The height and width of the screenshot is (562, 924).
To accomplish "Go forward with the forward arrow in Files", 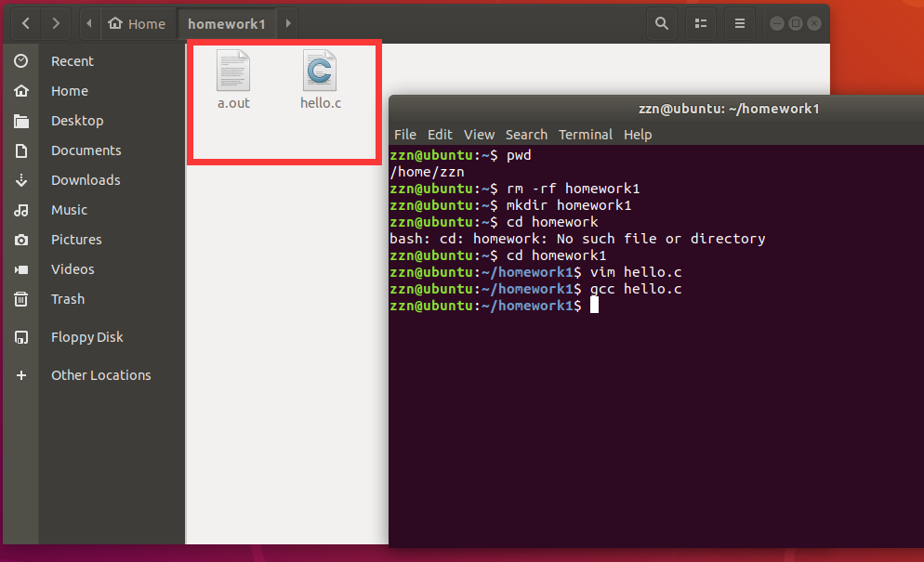I will pos(56,23).
